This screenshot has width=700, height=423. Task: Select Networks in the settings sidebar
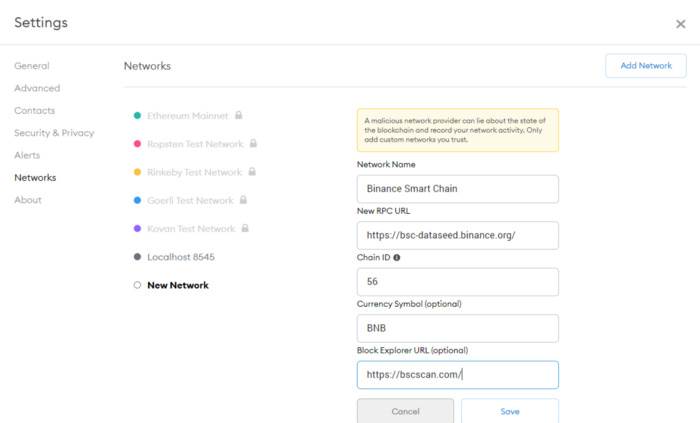click(x=35, y=177)
